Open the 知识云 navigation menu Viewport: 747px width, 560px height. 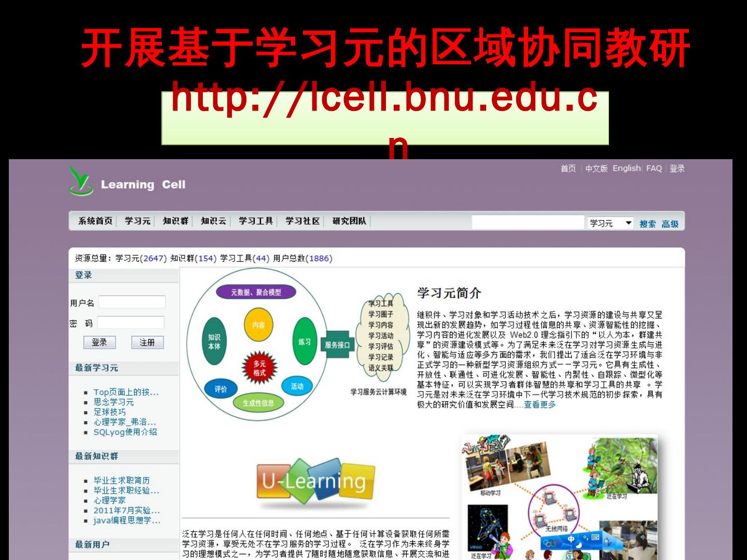click(x=214, y=221)
